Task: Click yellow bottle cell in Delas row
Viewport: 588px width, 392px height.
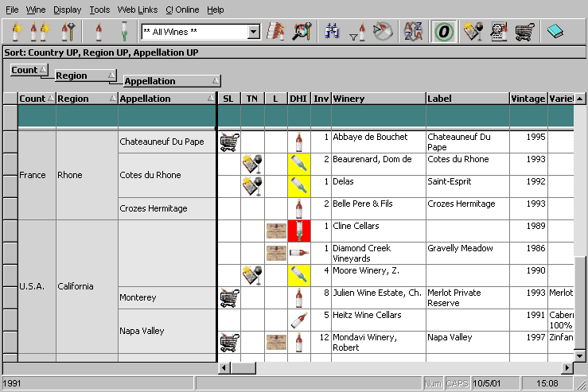Action: click(x=299, y=186)
